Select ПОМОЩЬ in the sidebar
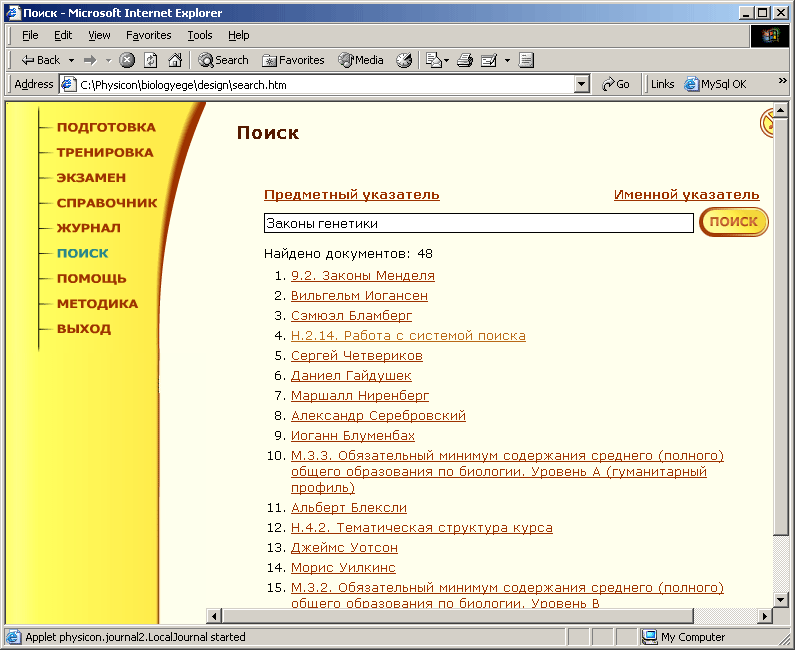Image resolution: width=795 pixels, height=650 pixels. (x=92, y=279)
